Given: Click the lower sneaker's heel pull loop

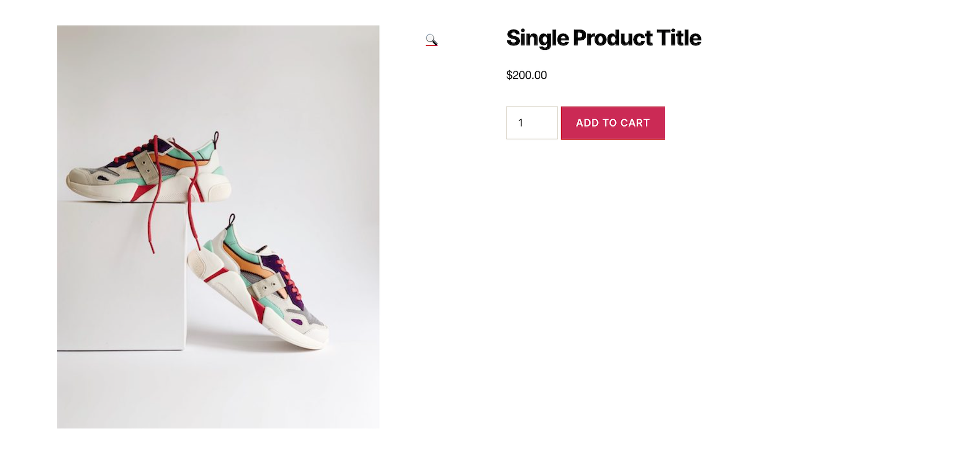Looking at the screenshot, I should tap(232, 220).
